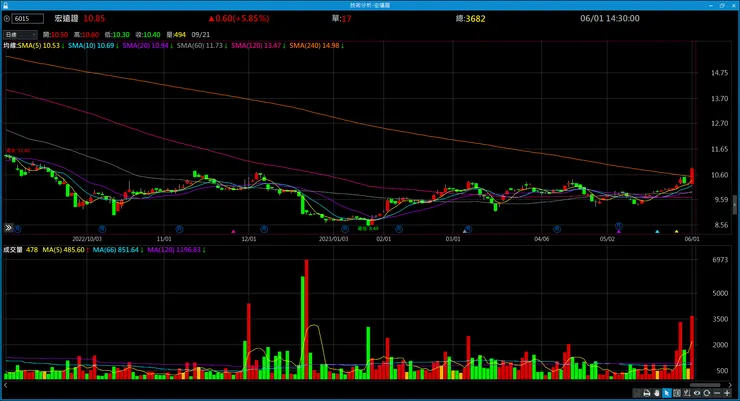Click blue circle marker near 11/01
Image resolution: width=740 pixels, height=401 pixels.
179,229
